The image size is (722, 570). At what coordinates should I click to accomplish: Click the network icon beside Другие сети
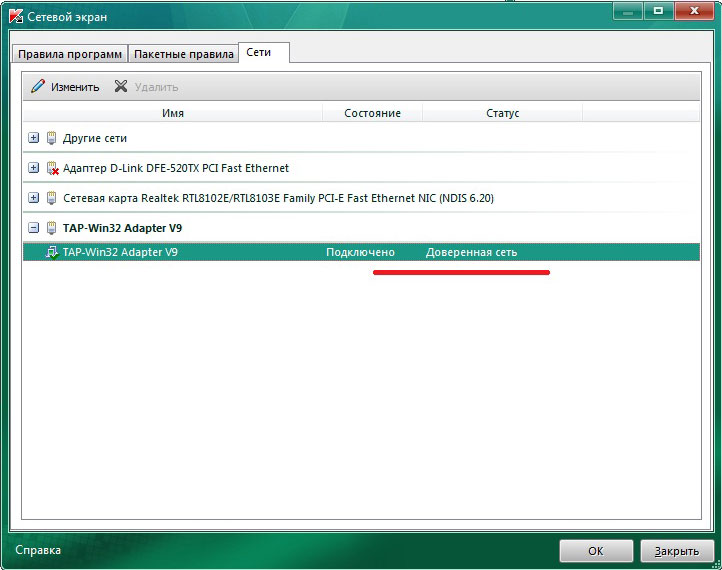tap(52, 138)
